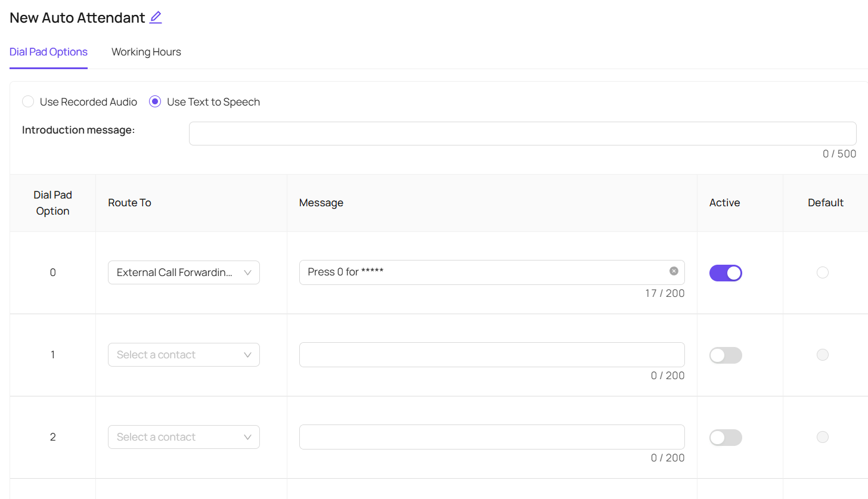This screenshot has height=499, width=868.
Task: Open the Working Hours tab
Action: pos(146,52)
